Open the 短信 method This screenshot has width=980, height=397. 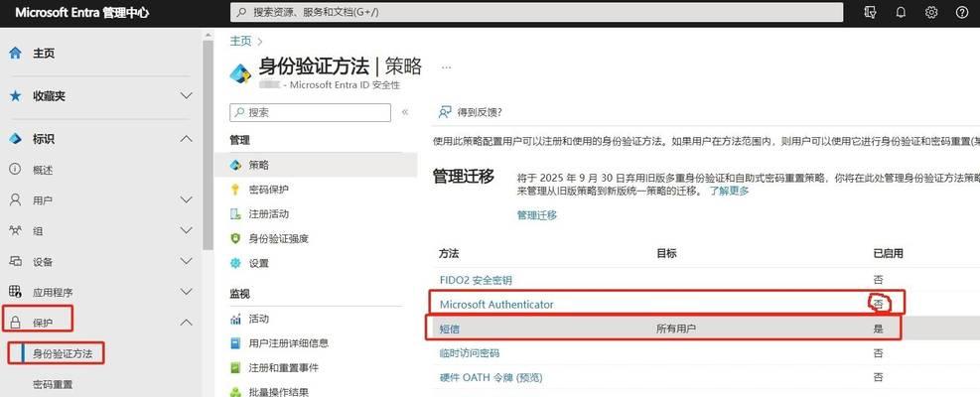point(450,329)
